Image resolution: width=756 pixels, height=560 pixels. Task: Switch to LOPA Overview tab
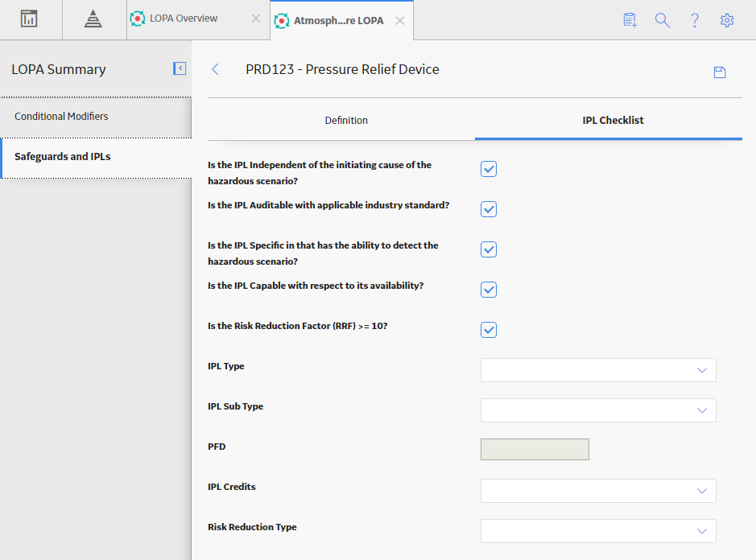pyautogui.click(x=184, y=19)
